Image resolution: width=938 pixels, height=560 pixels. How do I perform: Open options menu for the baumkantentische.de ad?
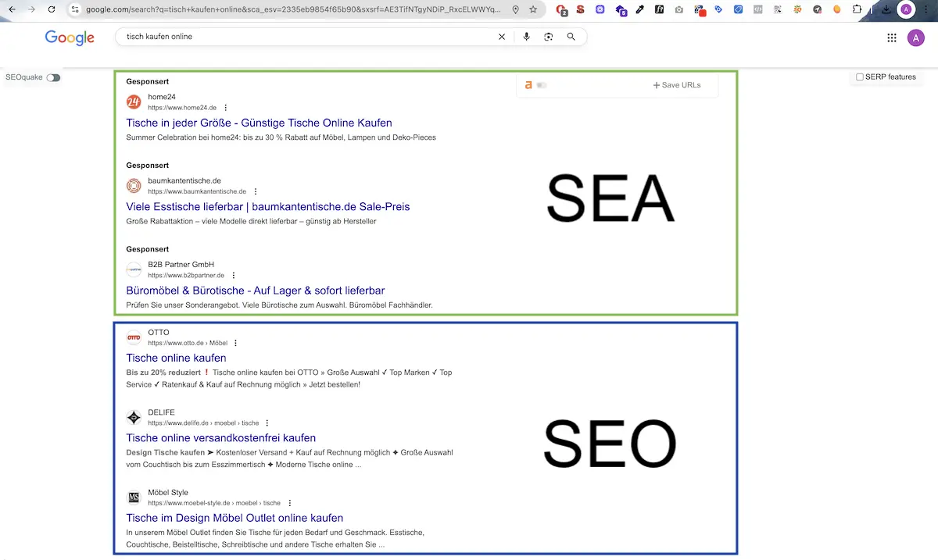(256, 191)
